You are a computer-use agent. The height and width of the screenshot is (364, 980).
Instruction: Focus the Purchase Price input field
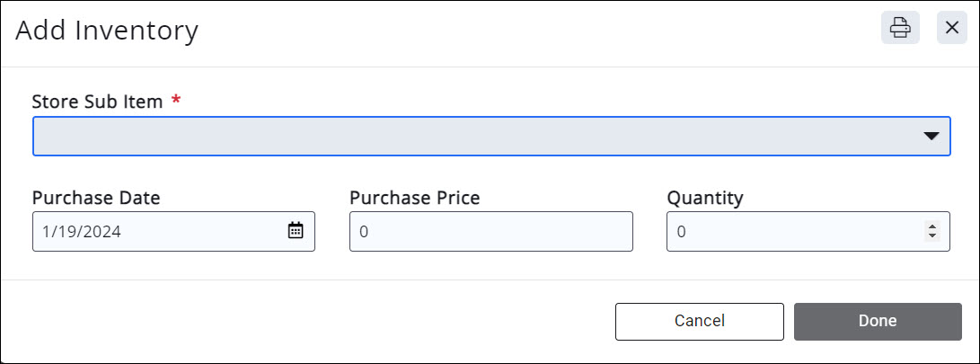point(491,231)
